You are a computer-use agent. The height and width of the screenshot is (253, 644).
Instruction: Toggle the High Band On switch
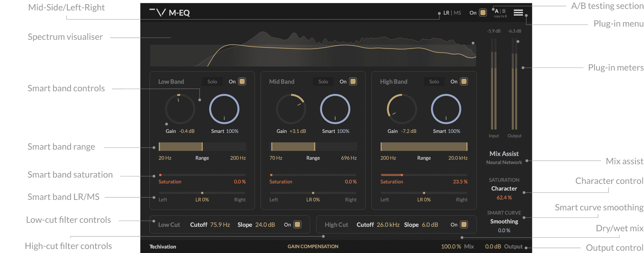(x=464, y=81)
